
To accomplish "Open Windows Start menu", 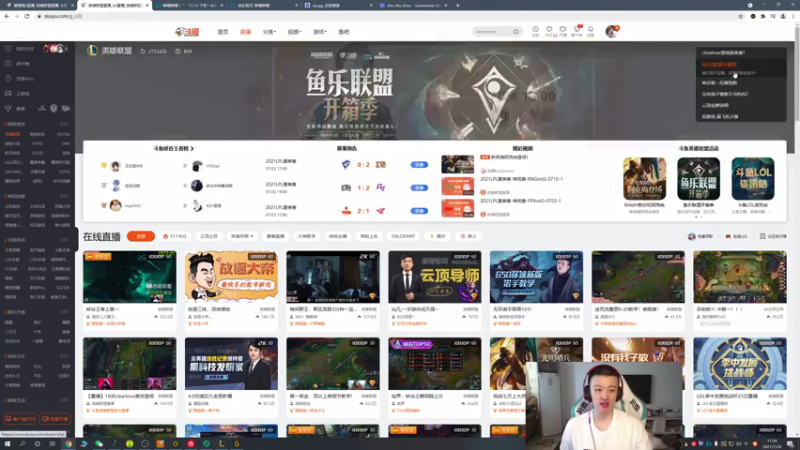I will pyautogui.click(x=7, y=444).
